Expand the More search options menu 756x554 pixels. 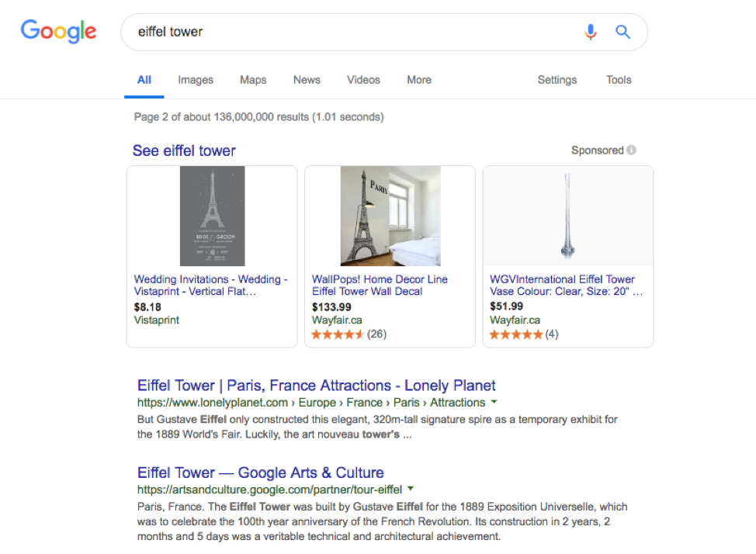(419, 80)
